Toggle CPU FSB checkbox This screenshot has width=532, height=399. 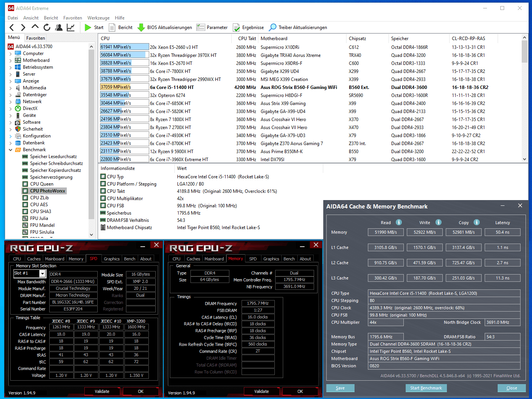click(x=103, y=205)
